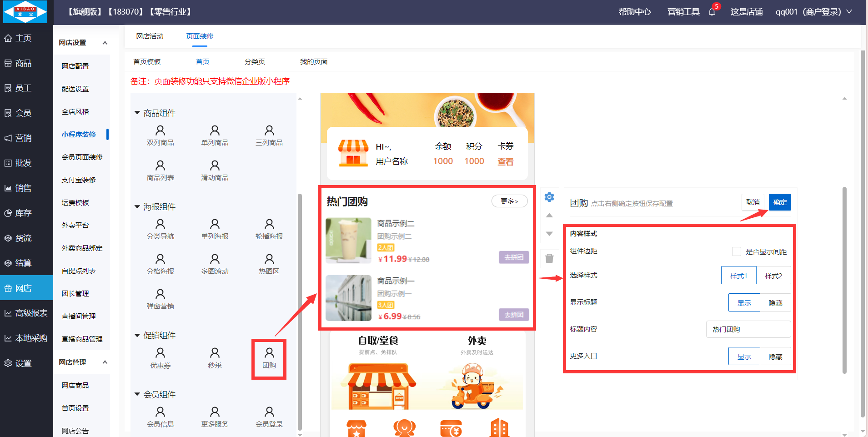The image size is (868, 437).
Task: Click the 标题内容 text field
Action: [748, 329]
